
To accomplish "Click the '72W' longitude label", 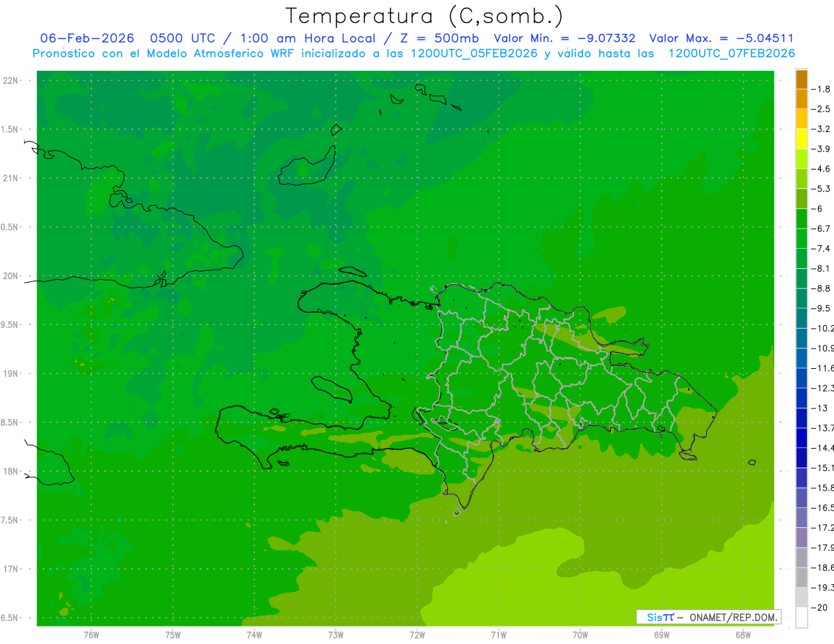I will 417,635.
